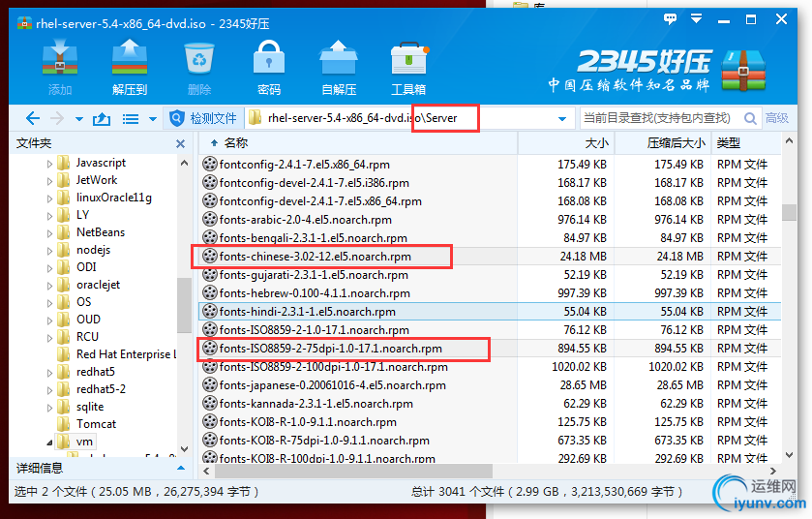Expand the NetBeans folder node
This screenshot has width=812, height=519.
point(49,233)
